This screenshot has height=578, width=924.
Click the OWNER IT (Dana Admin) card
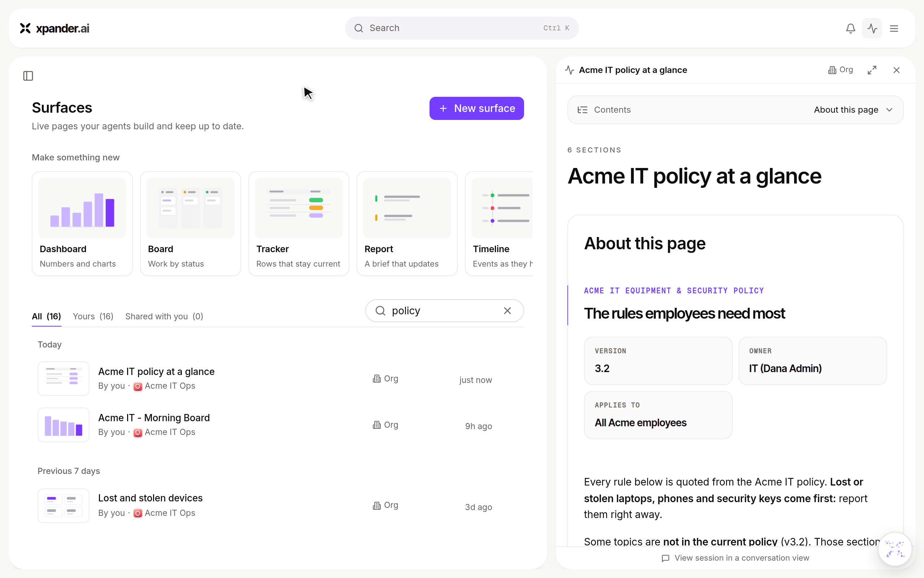click(812, 361)
